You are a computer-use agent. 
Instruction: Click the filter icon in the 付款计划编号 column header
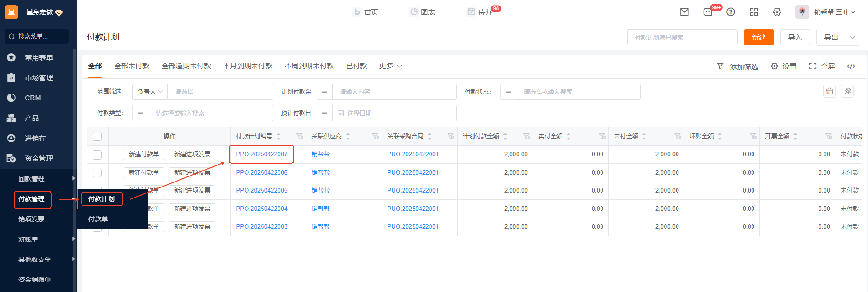tap(300, 136)
